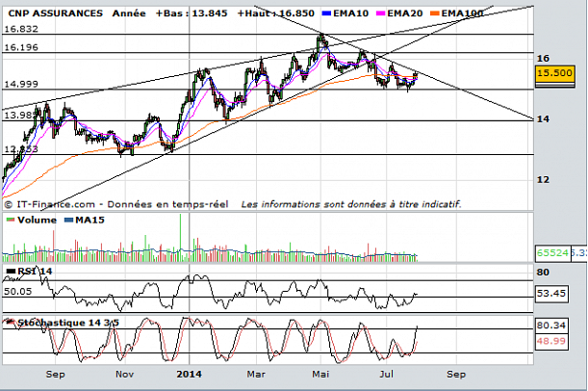The image size is (588, 391).
Task: Click the Jul time axis label
Action: (x=386, y=375)
